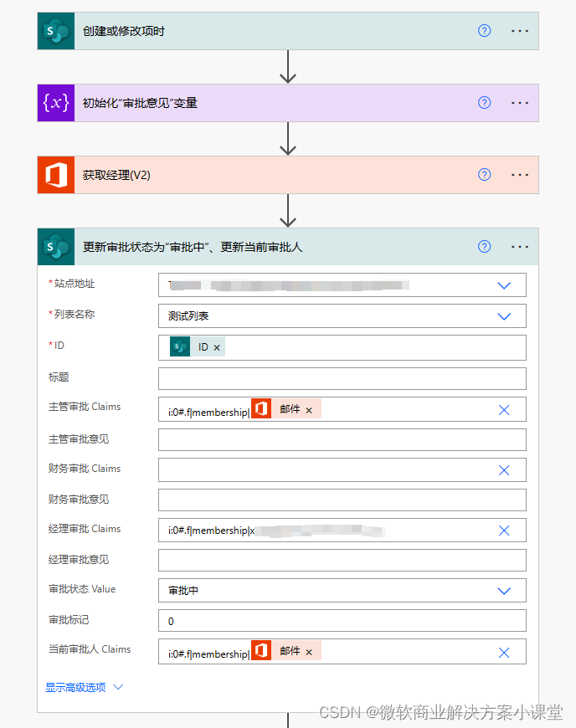Click the 初始化"审批意见"变量 step title
The image size is (576, 728).
140,103
